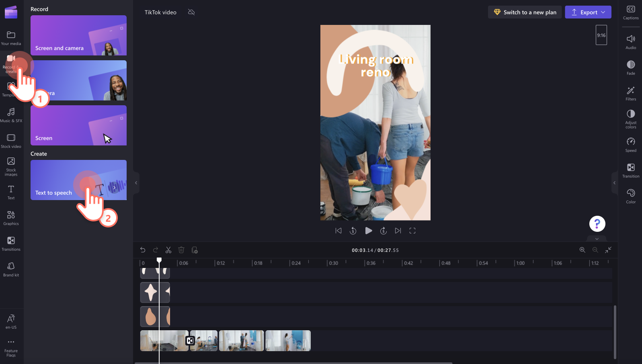Open the Text to speech creator
The image size is (642, 364).
78,180
